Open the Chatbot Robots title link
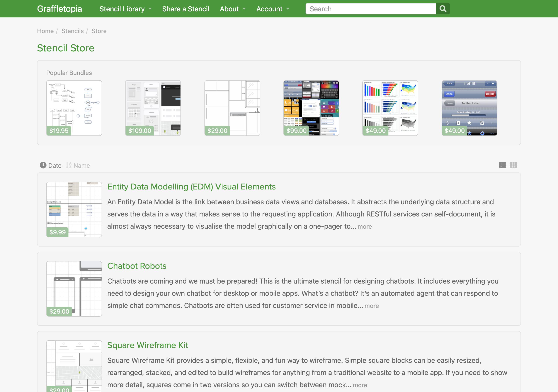The width and height of the screenshot is (558, 392). coord(137,266)
